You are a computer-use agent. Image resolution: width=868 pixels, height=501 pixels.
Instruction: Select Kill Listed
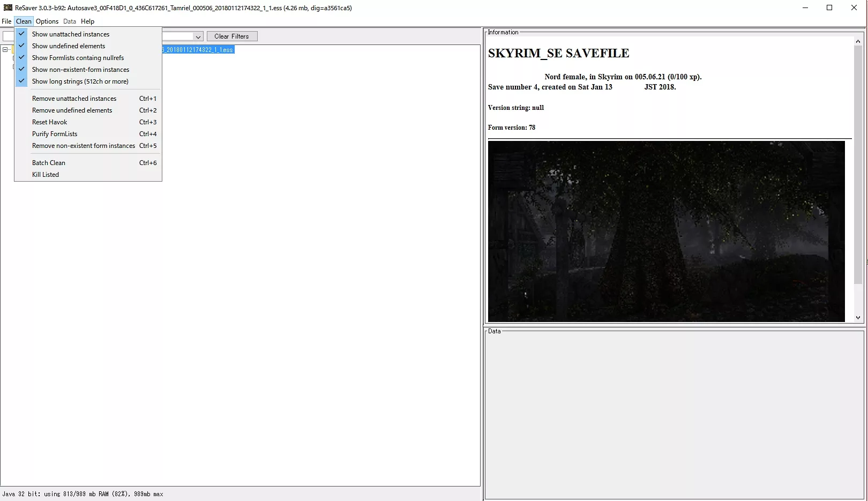[x=88, y=175]
